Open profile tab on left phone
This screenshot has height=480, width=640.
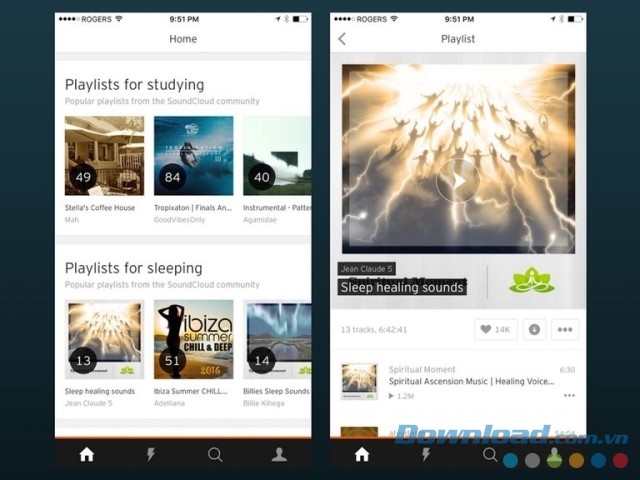click(x=279, y=454)
